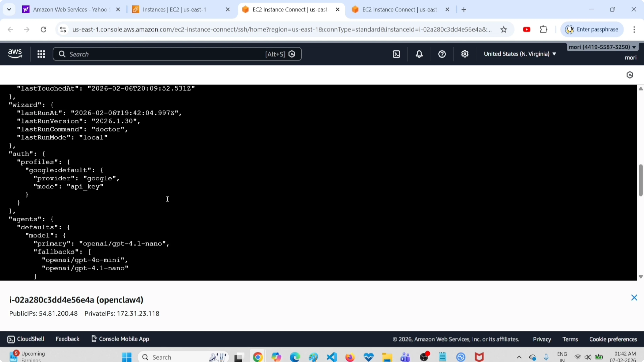This screenshot has height=362, width=644.
Task: Open the Feedback link in footer
Action: click(67, 339)
